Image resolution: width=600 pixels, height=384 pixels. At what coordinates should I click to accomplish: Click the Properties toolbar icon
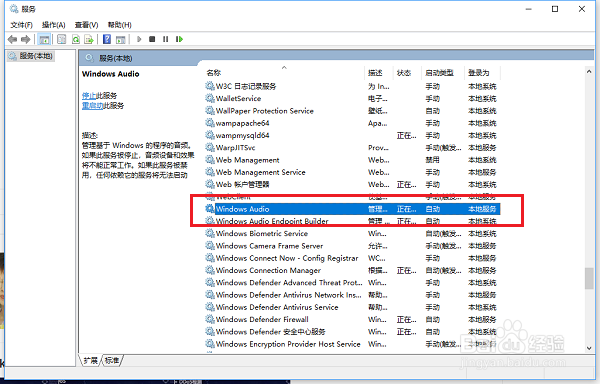tap(61, 39)
